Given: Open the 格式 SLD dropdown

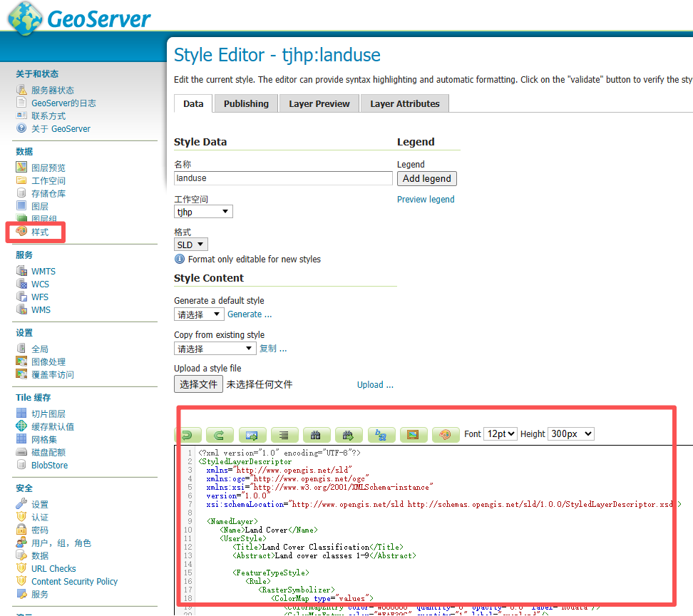Looking at the screenshot, I should pos(191,245).
